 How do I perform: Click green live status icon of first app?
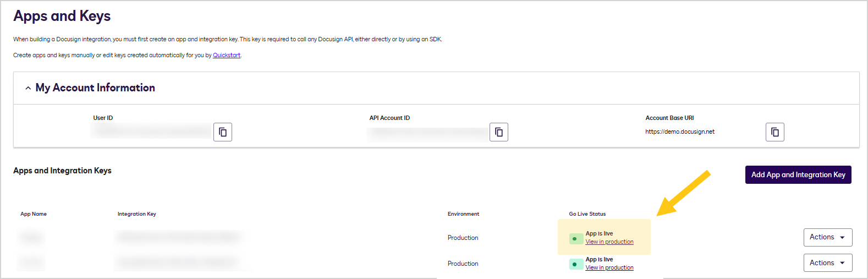[x=576, y=239]
